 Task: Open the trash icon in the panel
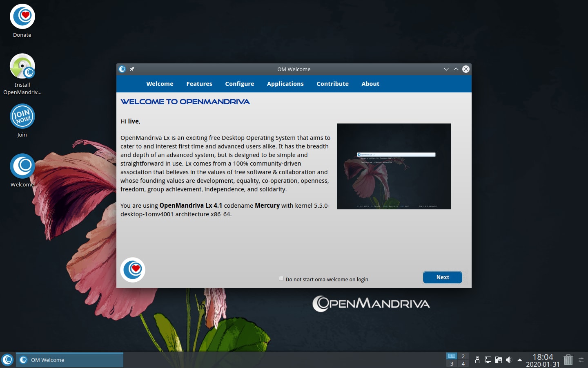click(568, 360)
